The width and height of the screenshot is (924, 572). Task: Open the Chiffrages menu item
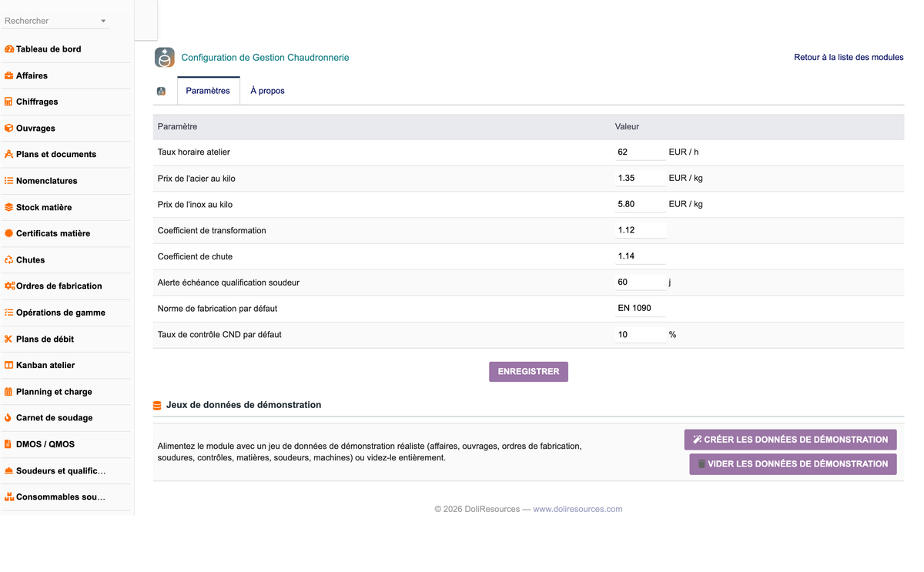[37, 102]
